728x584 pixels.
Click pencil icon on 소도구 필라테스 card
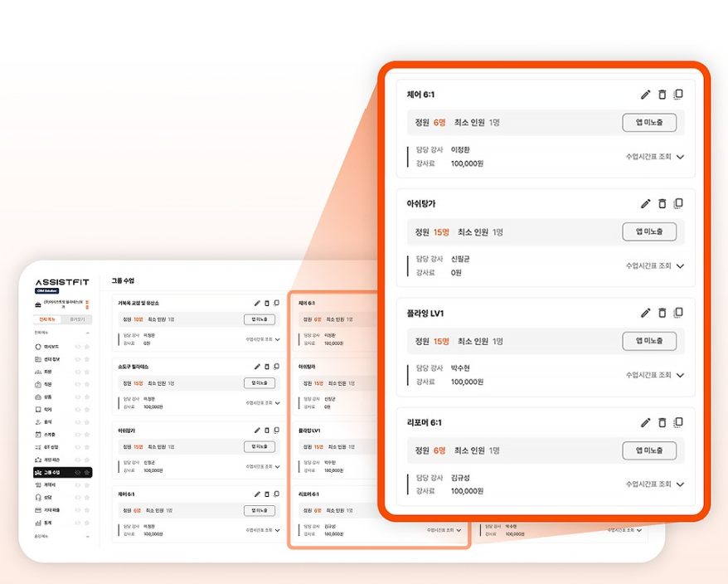tap(257, 366)
